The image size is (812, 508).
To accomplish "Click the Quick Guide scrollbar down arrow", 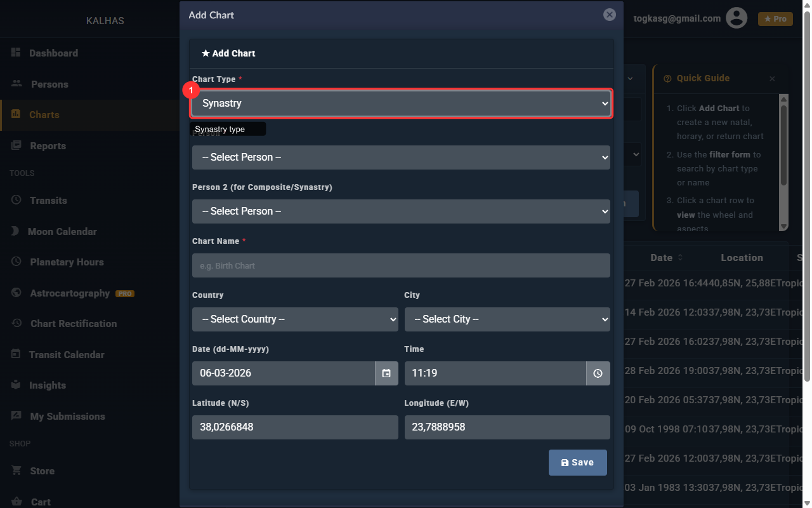I will pyautogui.click(x=783, y=227).
